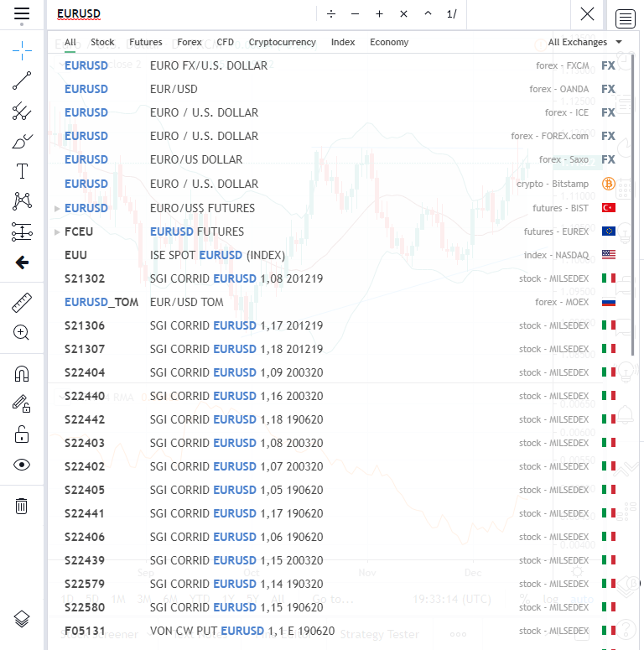Choose EURUSD from forex - OANDA

[x=339, y=89]
